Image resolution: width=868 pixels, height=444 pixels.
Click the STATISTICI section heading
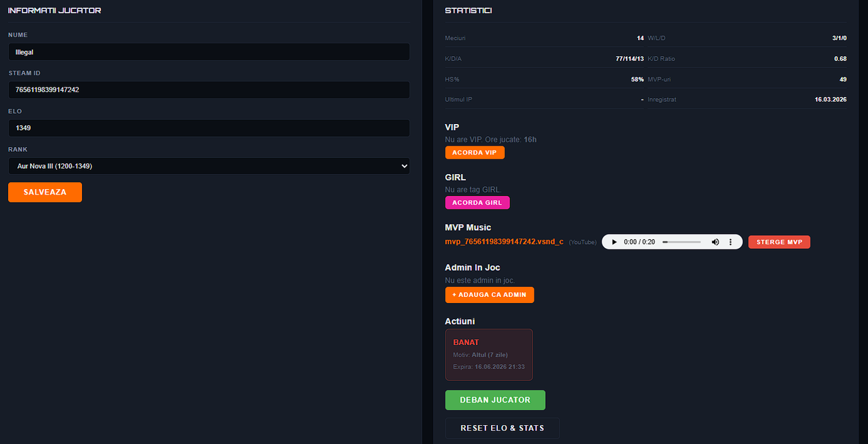coord(469,11)
